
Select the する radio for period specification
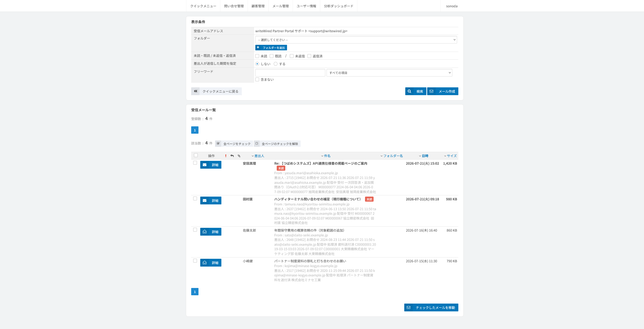pyautogui.click(x=276, y=64)
